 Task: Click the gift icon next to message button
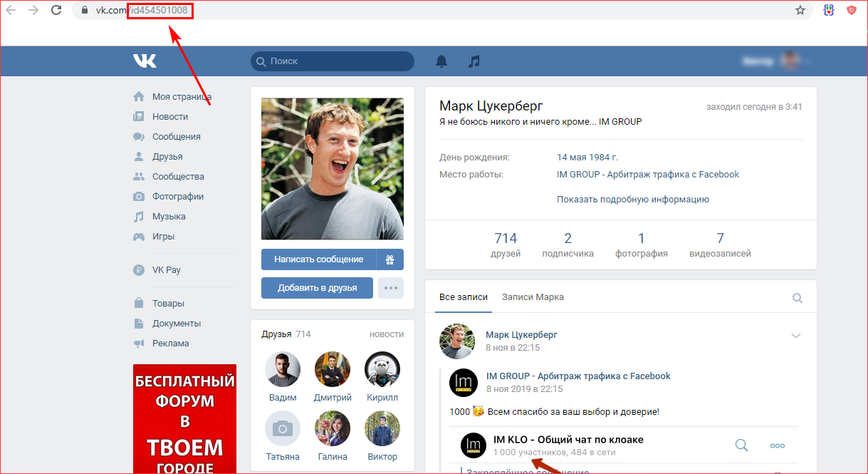click(x=390, y=259)
